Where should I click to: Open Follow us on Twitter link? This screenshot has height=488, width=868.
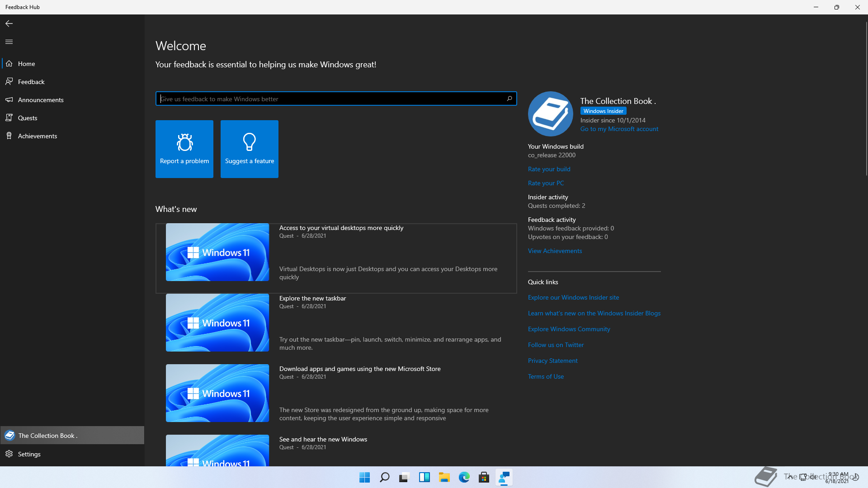556,345
